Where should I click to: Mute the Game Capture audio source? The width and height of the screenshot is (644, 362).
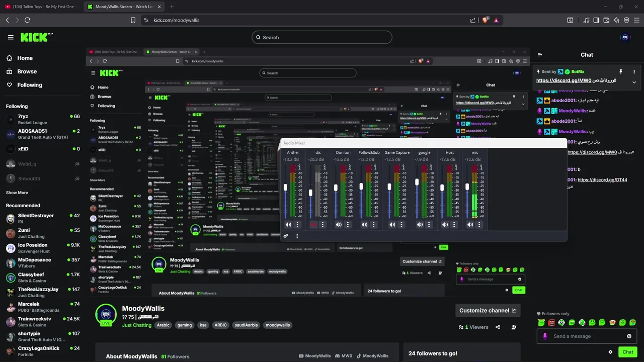pos(392,225)
